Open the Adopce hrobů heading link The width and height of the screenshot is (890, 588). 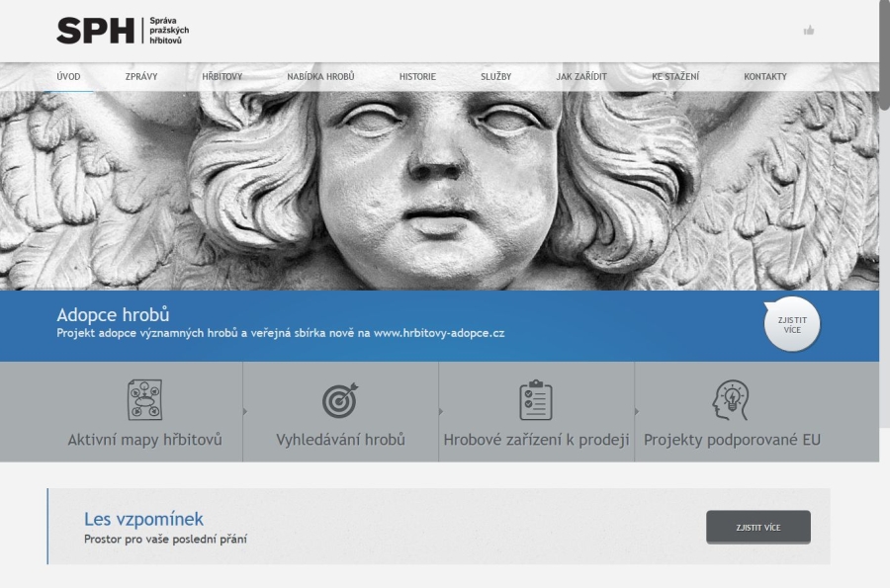pyautogui.click(x=113, y=315)
